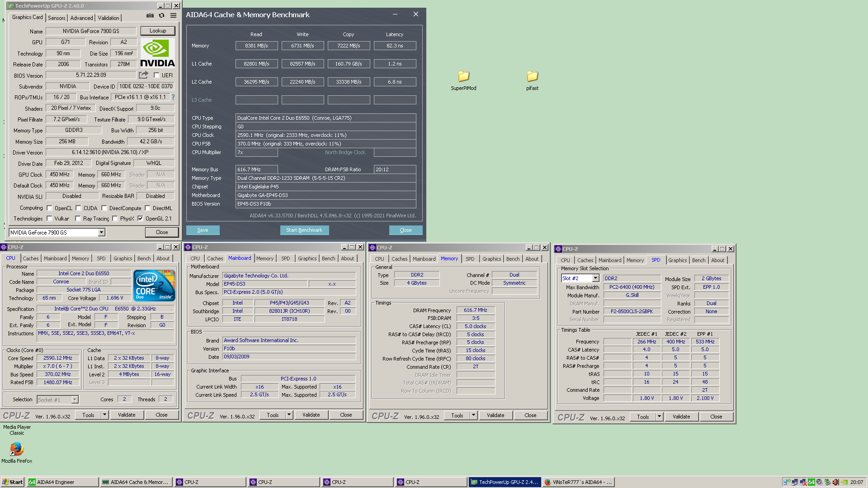
Task: Toggle the Ray Tracing checkbox
Action: click(78, 219)
